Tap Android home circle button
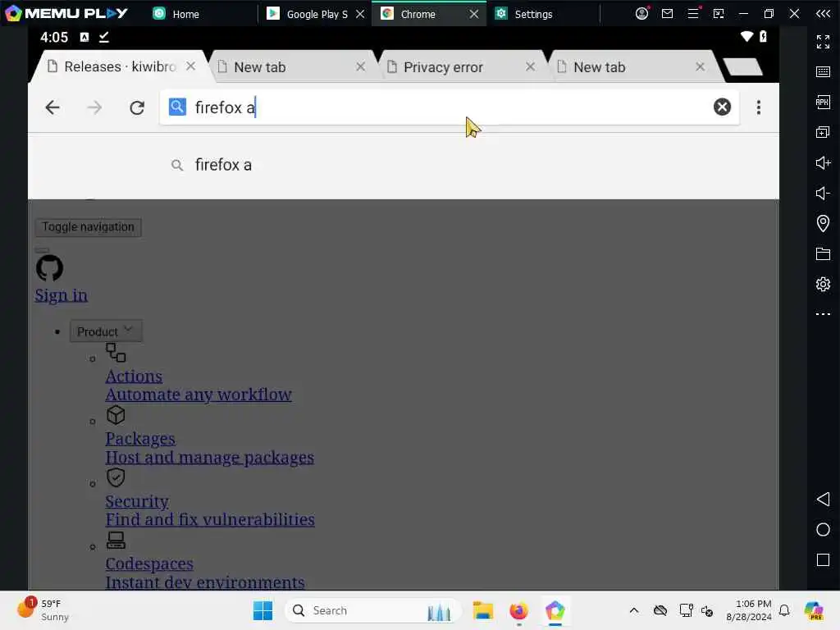The width and height of the screenshot is (840, 630). pos(823,530)
